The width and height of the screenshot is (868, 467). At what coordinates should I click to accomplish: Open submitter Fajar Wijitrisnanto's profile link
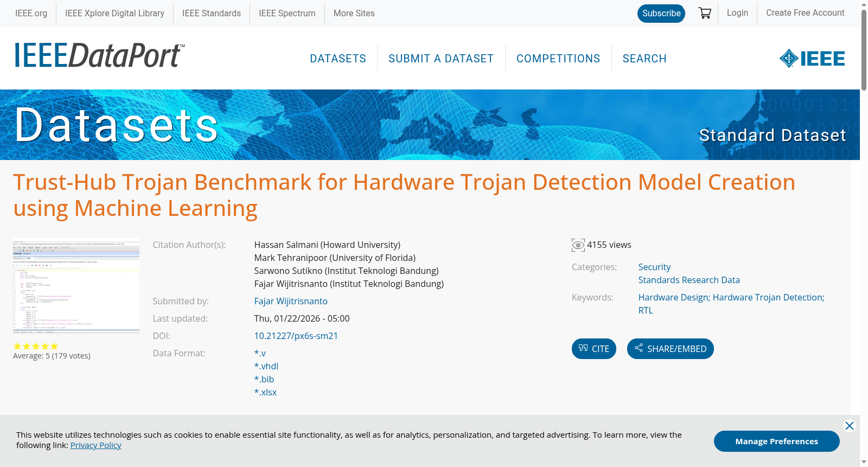[291, 301]
